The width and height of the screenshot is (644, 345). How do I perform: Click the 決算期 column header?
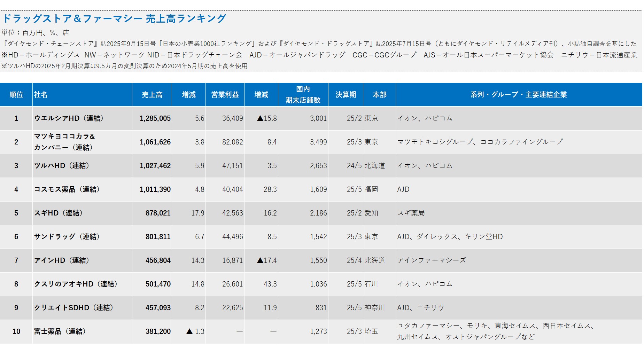point(346,94)
